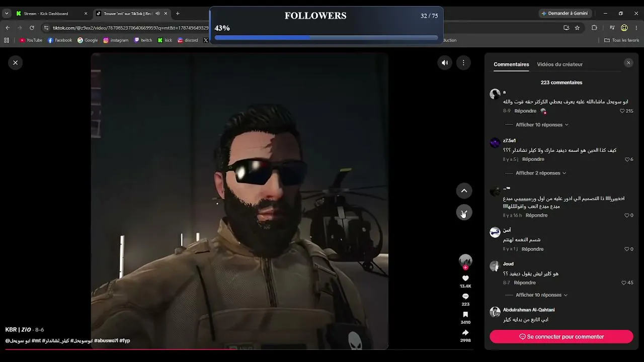Open Joud's profile avatar
The height and width of the screenshot is (362, 644).
pos(495,266)
